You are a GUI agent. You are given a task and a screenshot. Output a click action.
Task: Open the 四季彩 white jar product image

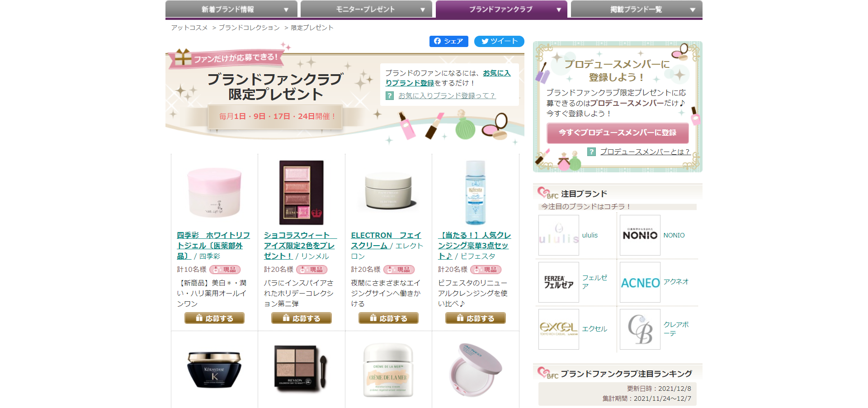click(214, 193)
